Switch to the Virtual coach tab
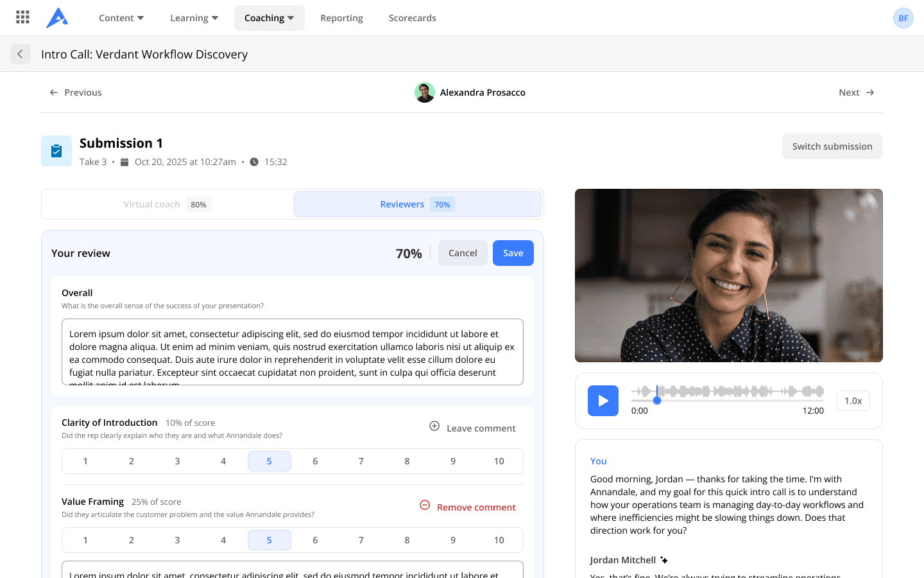Screen dimensions: 924x578 pyautogui.click(x=167, y=204)
